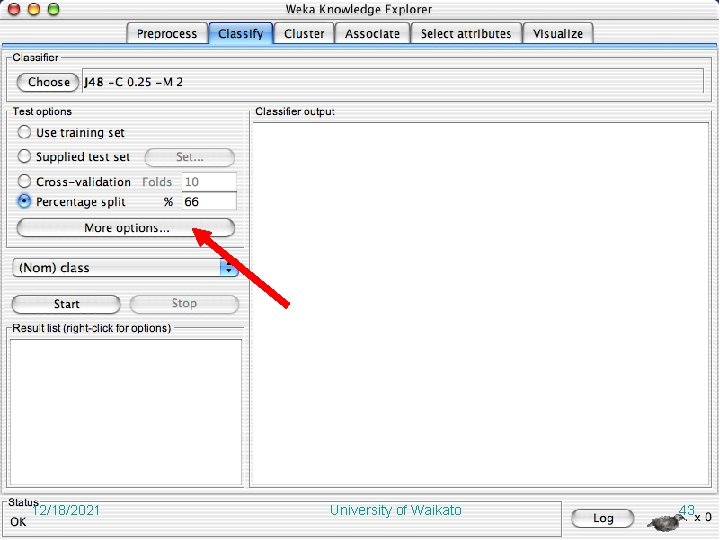Select the Cross-validation radio button
720x540 pixels.
tap(24, 180)
